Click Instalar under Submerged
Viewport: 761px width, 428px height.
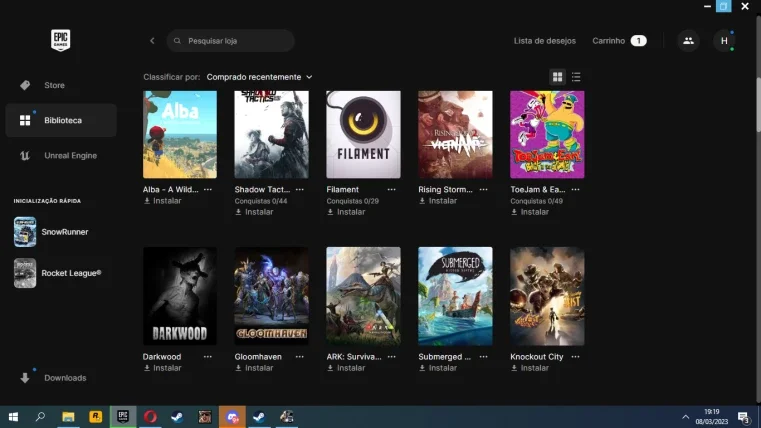438,368
